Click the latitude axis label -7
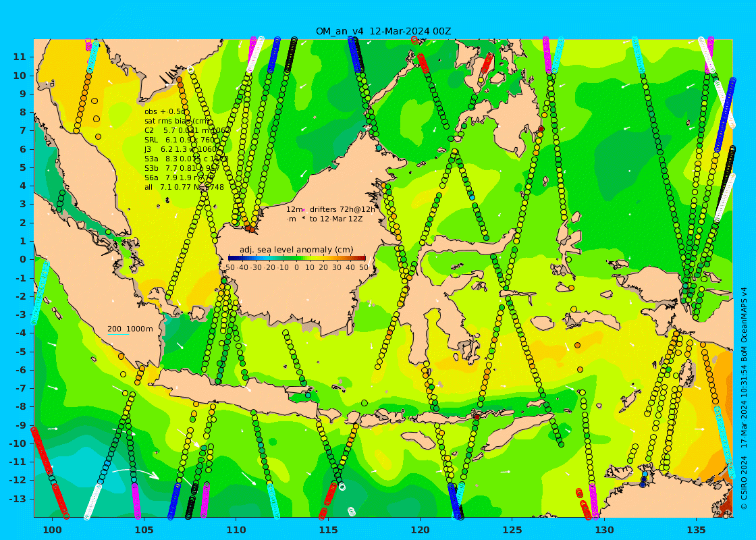This screenshot has height=540, width=756. 21,388
